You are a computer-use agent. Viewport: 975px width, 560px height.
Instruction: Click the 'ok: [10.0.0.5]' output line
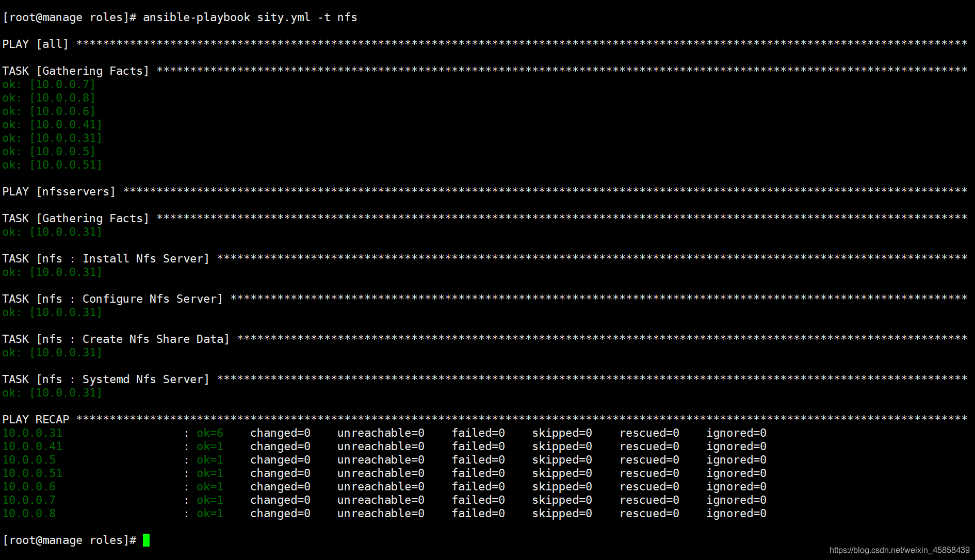click(x=49, y=152)
